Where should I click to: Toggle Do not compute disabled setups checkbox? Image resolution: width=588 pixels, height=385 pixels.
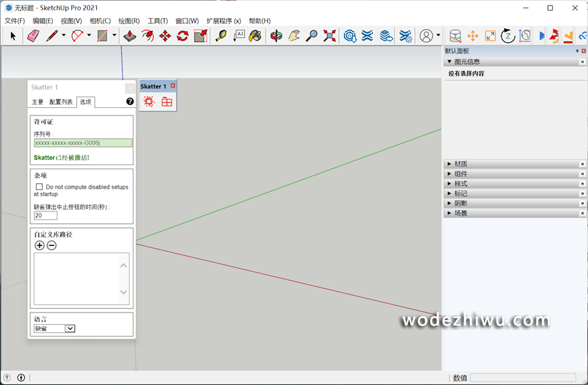click(39, 187)
